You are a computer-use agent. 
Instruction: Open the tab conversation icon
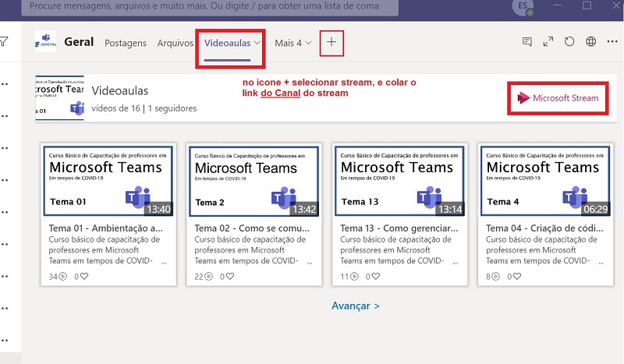pos(527,41)
